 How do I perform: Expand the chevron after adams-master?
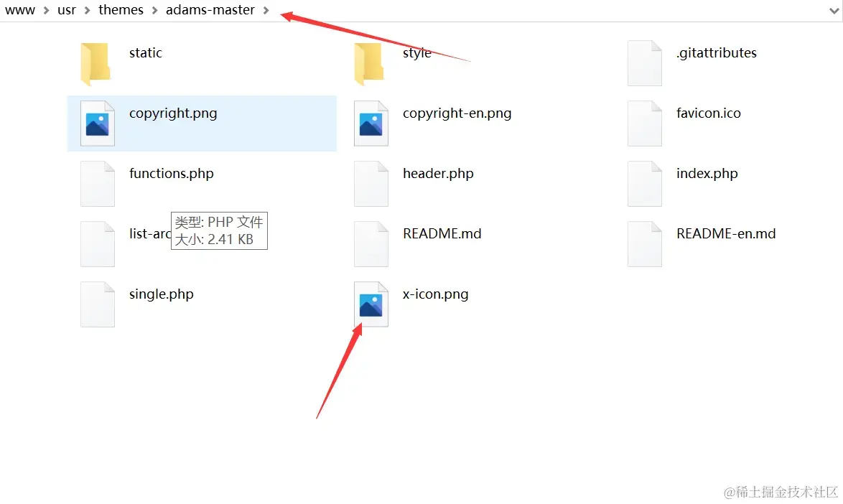click(266, 10)
